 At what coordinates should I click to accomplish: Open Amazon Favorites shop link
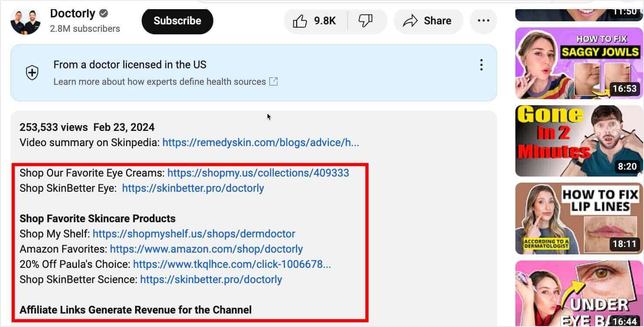[206, 249]
